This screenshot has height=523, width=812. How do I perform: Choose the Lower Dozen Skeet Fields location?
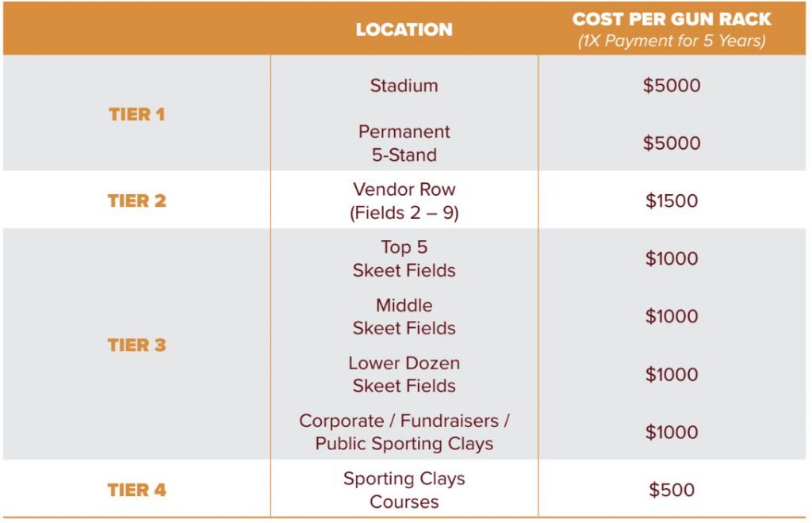[x=404, y=374]
